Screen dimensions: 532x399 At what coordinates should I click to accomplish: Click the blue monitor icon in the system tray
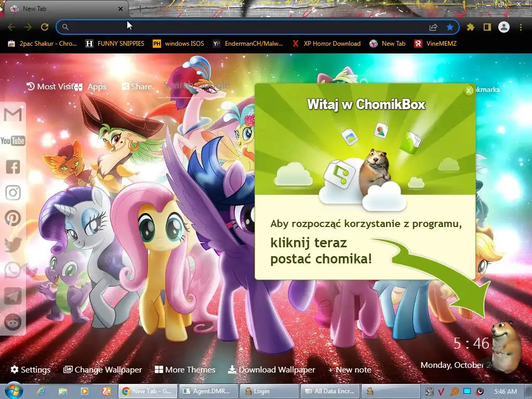click(467, 392)
